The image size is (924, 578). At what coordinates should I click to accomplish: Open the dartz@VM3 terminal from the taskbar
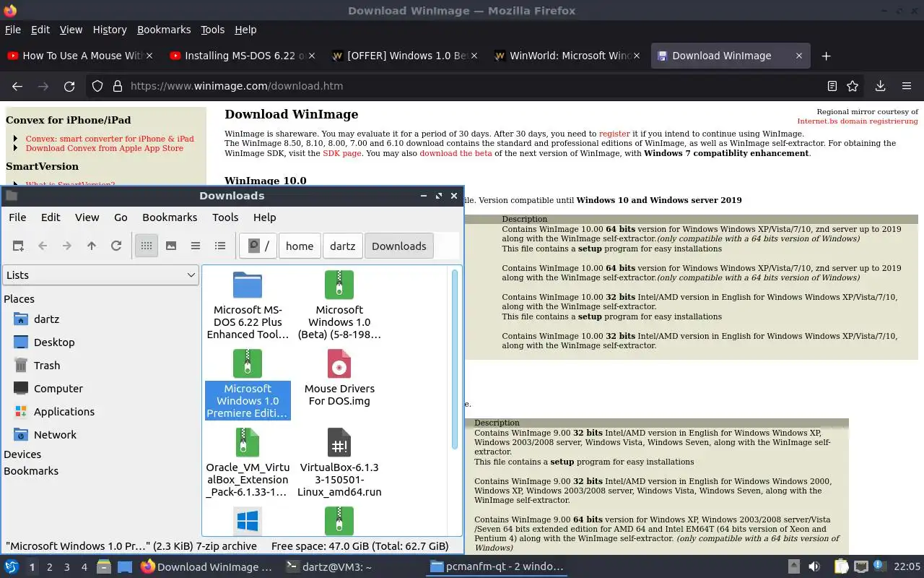[328, 567]
